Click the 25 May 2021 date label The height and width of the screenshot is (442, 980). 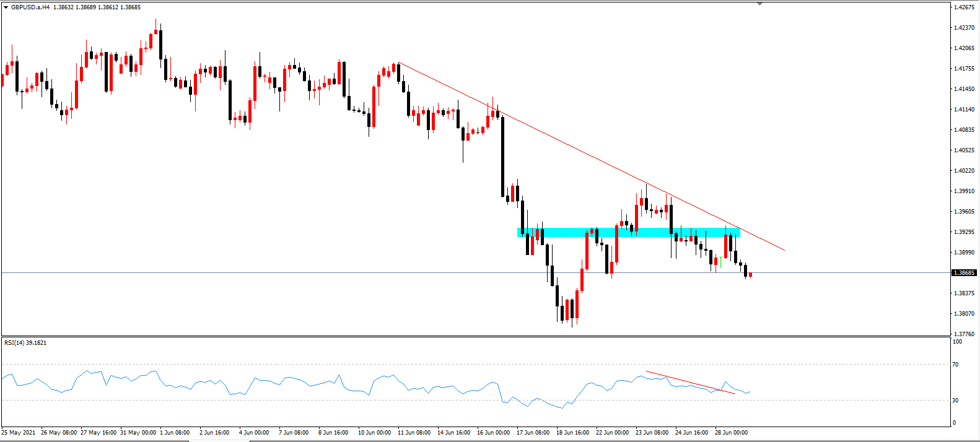coord(18,433)
